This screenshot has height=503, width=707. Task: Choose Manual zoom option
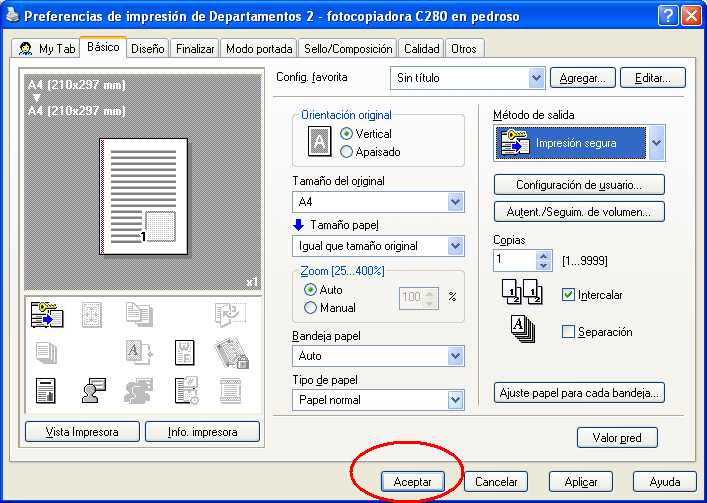click(x=310, y=308)
